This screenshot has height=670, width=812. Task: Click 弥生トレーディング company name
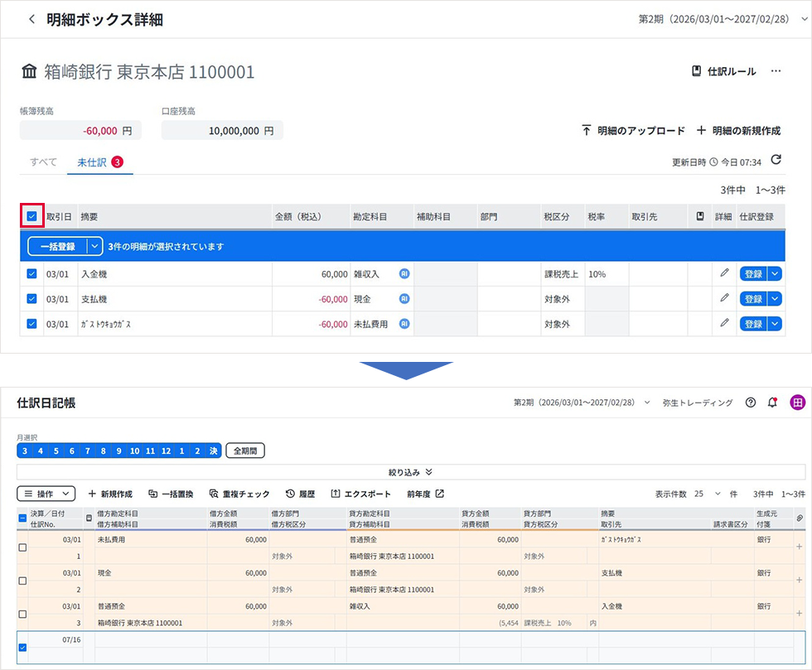pos(698,402)
